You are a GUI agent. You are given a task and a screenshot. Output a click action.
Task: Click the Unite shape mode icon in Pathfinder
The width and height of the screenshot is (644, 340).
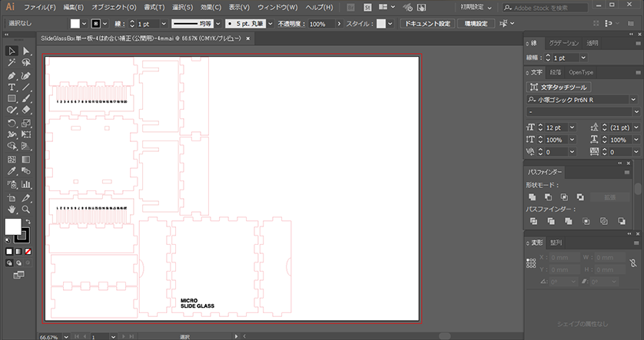tap(531, 197)
